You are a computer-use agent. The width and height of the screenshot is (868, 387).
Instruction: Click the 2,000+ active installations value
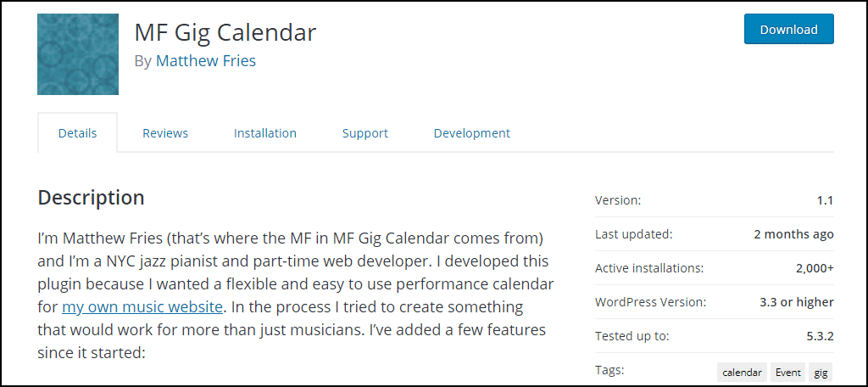click(x=815, y=268)
